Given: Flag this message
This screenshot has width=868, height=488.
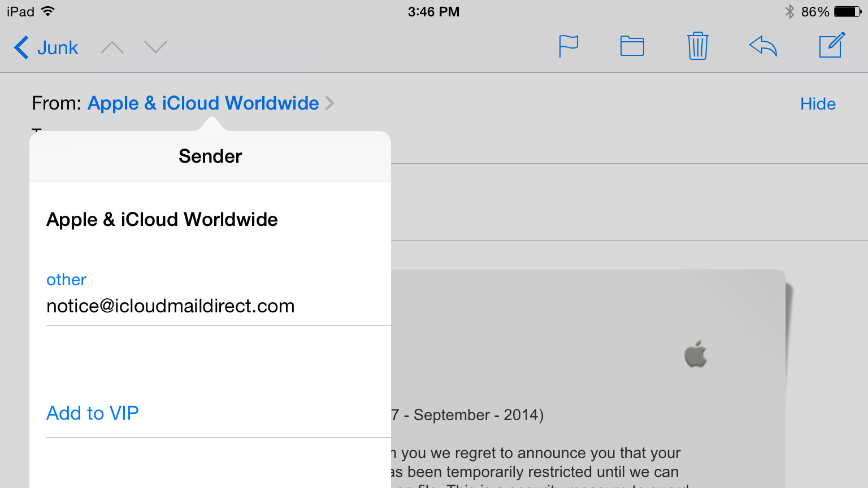Looking at the screenshot, I should [x=568, y=46].
